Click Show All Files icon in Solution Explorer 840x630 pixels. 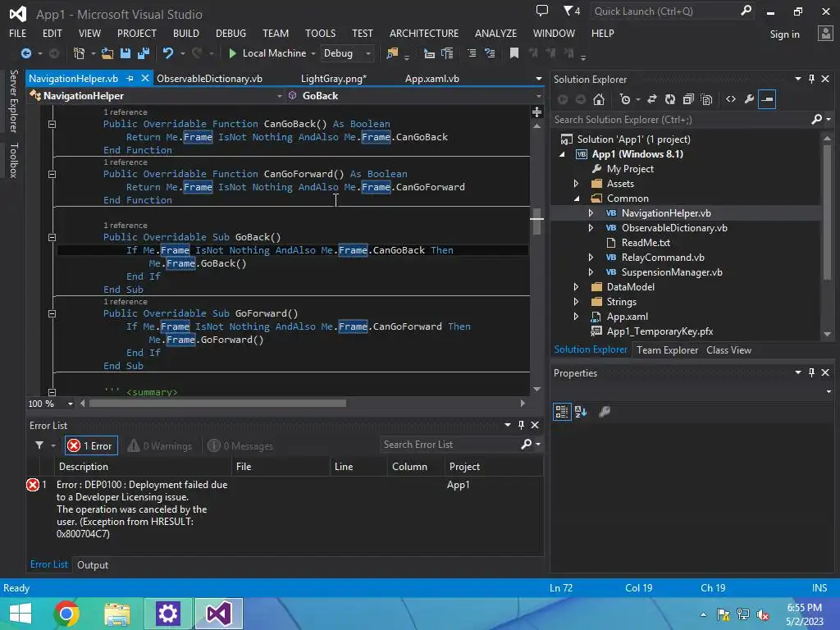coord(706,99)
